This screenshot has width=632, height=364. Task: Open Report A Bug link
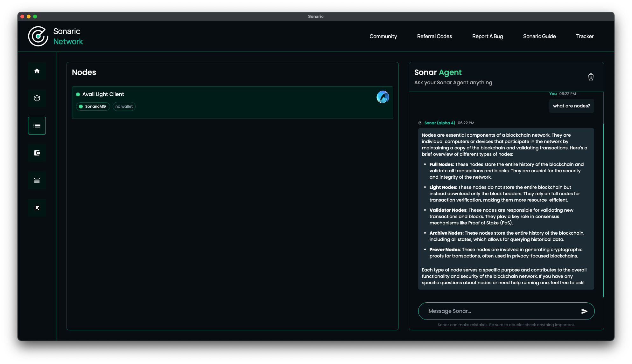pyautogui.click(x=488, y=36)
